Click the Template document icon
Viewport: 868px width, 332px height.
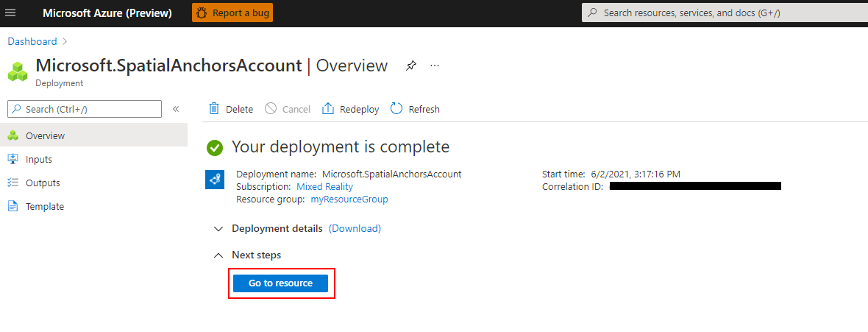click(13, 207)
